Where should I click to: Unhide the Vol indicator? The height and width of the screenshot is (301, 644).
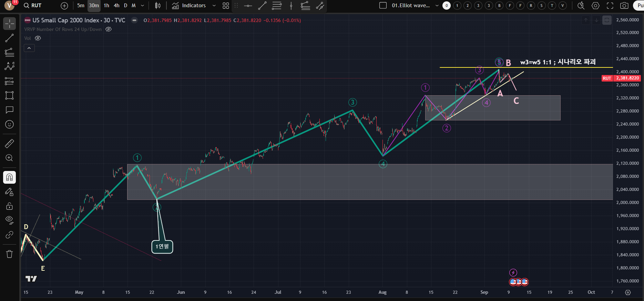point(38,38)
